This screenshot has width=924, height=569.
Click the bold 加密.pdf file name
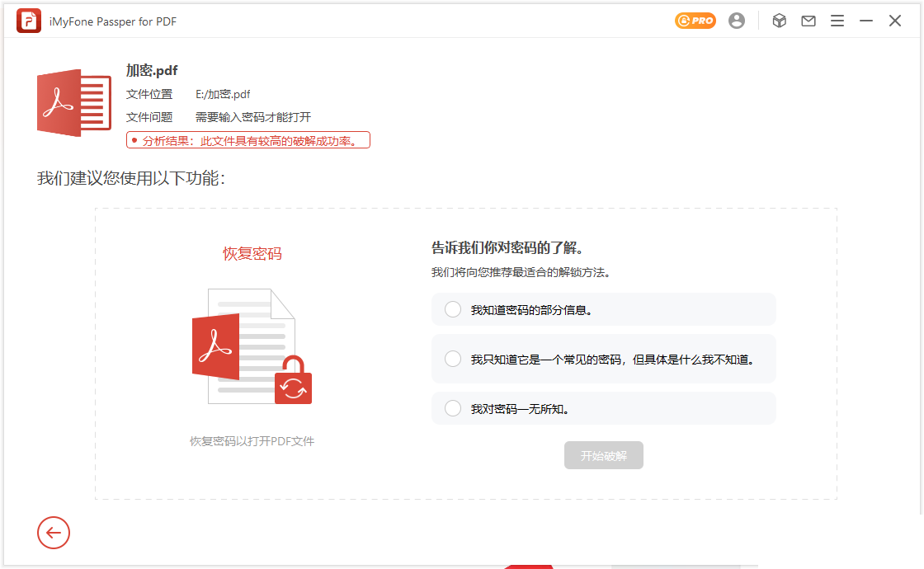(x=152, y=71)
